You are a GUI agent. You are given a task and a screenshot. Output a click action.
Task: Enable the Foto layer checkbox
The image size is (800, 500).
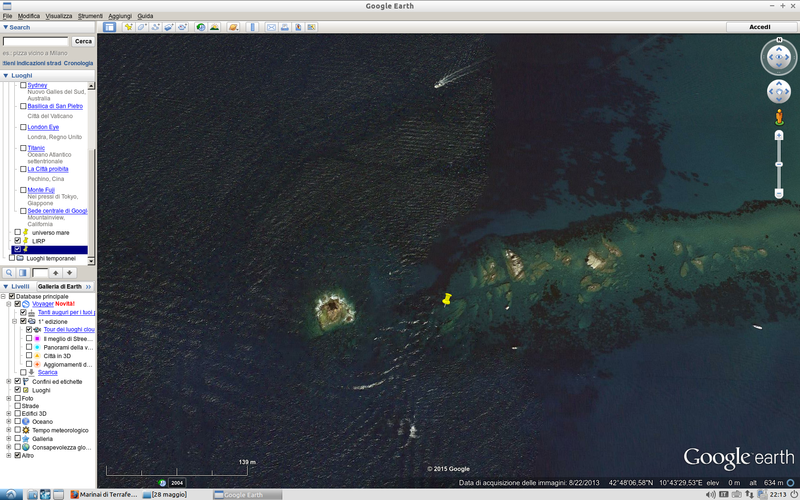click(17, 398)
